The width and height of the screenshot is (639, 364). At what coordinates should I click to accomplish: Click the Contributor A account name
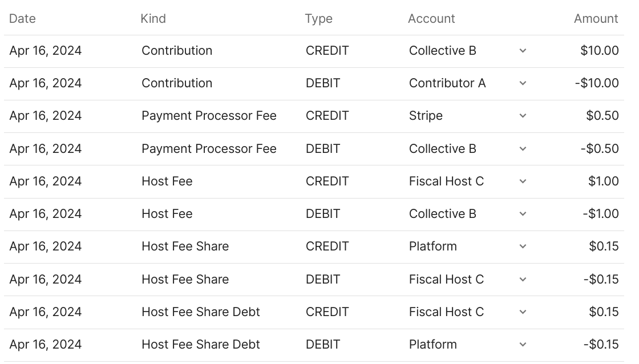point(447,83)
